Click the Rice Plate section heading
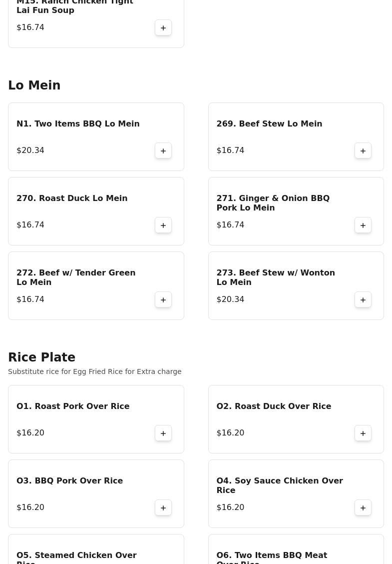392x564 pixels. point(42,357)
